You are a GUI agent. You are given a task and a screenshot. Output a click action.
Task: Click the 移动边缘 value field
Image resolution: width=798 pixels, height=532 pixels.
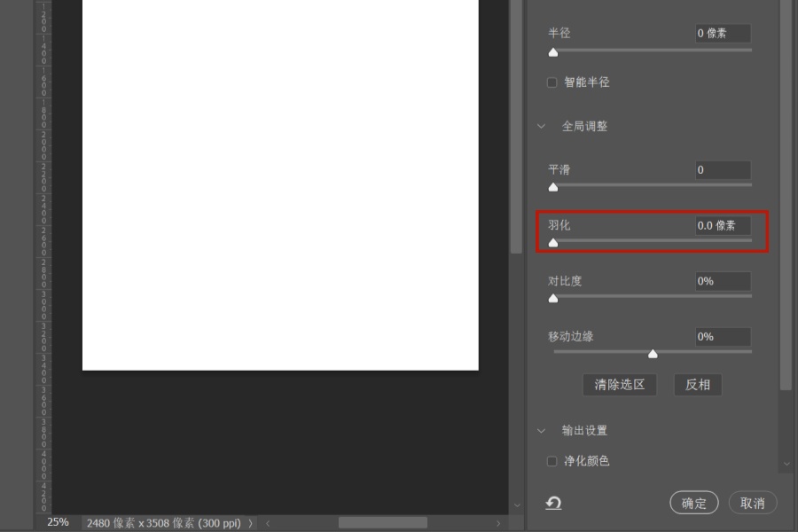[723, 337]
